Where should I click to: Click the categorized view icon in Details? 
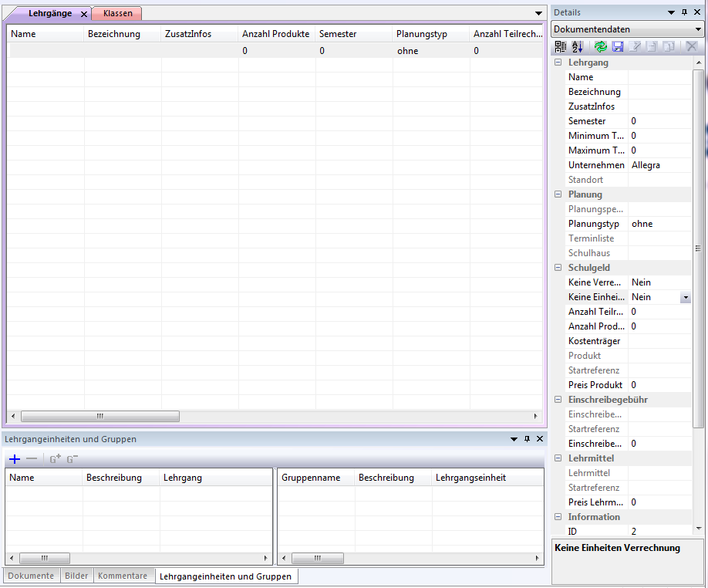[561, 47]
